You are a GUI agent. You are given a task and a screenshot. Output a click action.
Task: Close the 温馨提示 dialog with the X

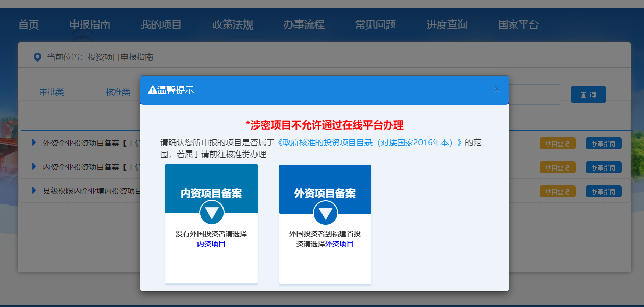497,89
